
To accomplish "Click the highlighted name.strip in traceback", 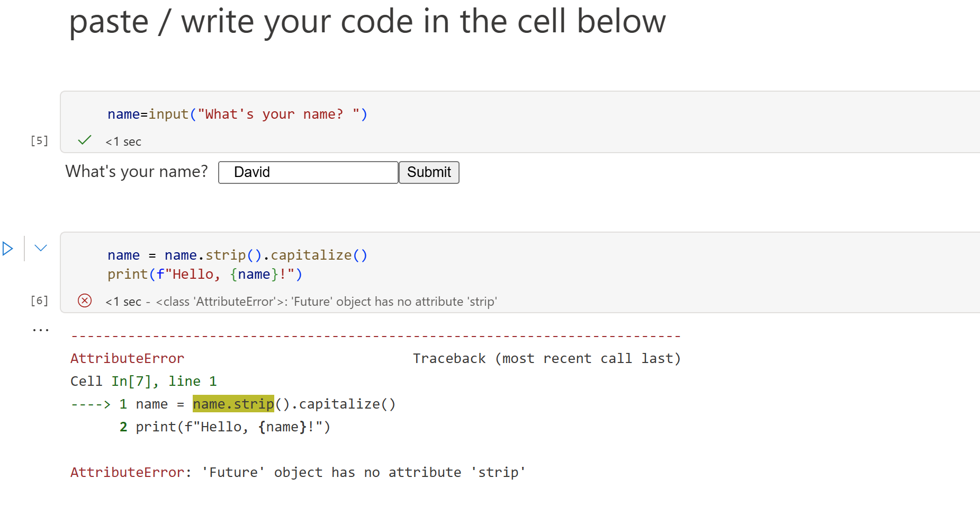I will pos(233,404).
